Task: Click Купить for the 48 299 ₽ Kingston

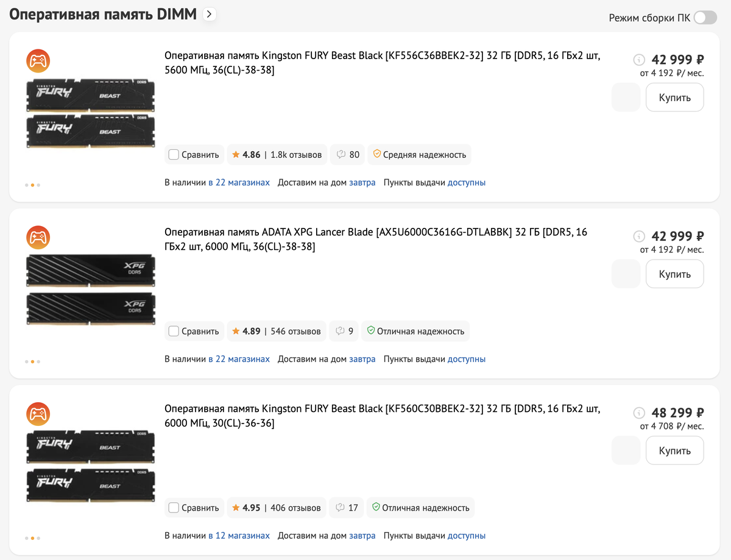Action: [x=674, y=450]
